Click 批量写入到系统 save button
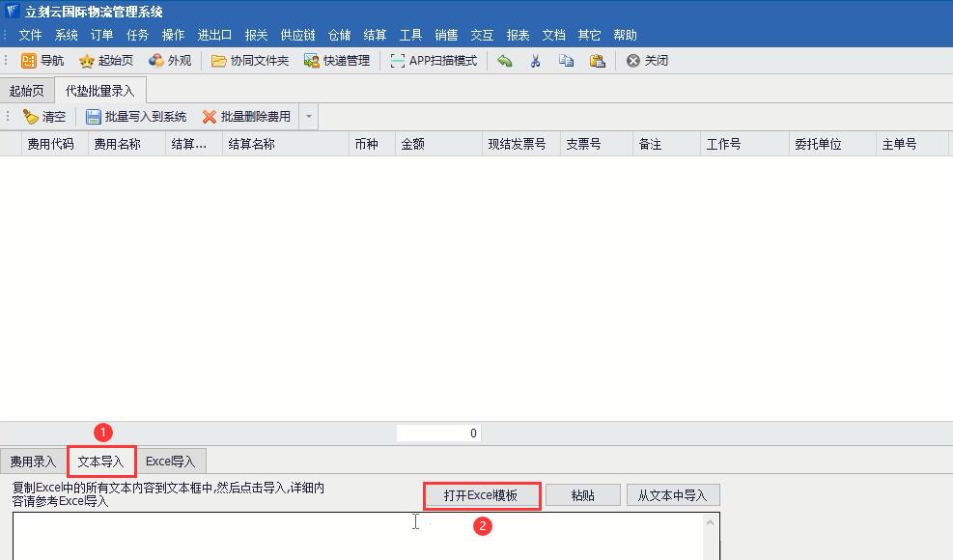The height and width of the screenshot is (560, 953). (x=136, y=117)
